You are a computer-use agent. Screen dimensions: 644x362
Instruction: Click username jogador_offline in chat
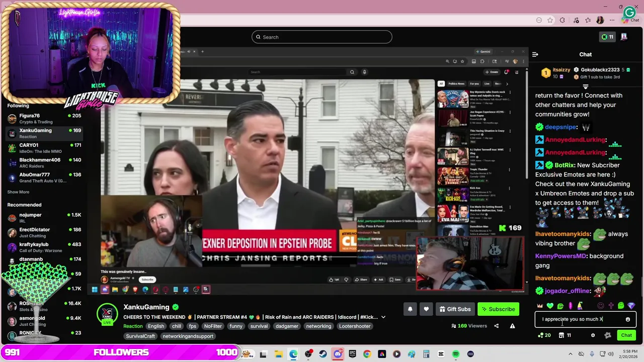click(568, 291)
